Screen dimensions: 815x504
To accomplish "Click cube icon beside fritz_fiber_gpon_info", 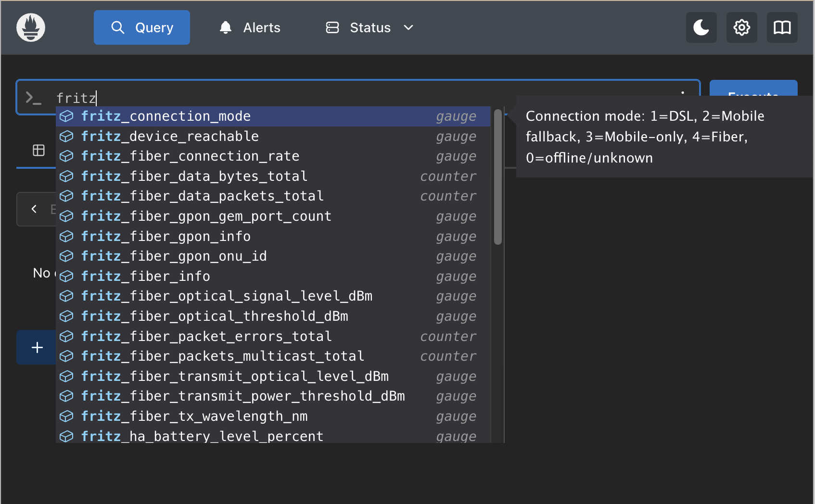I will coord(66,237).
